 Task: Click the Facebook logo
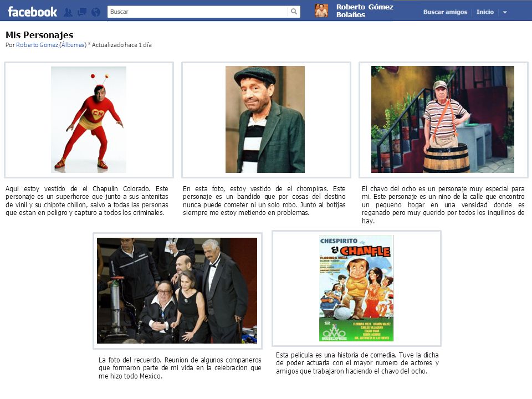[32, 12]
